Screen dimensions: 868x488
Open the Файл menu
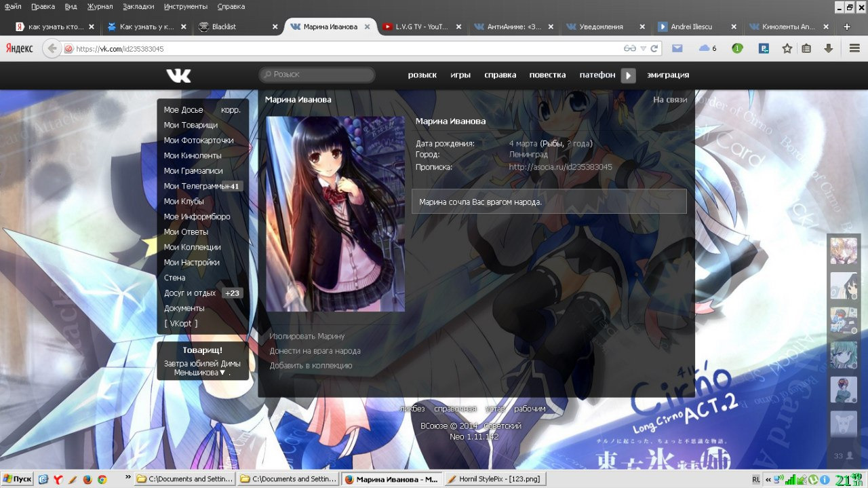pos(12,6)
